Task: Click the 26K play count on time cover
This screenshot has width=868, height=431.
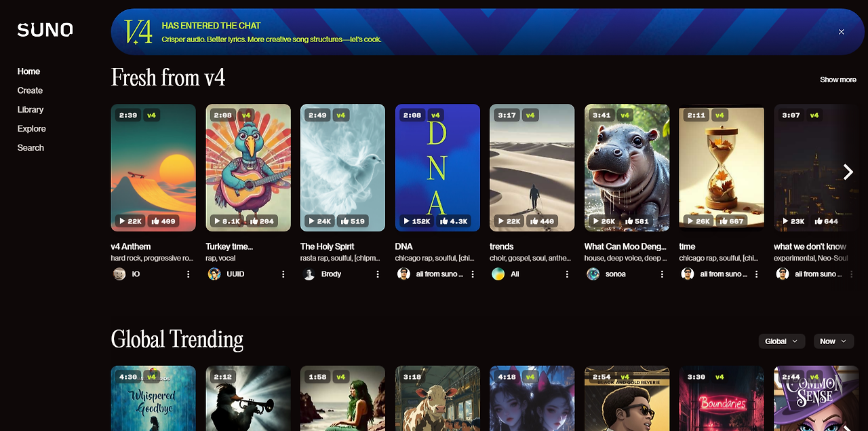Action: coord(698,221)
